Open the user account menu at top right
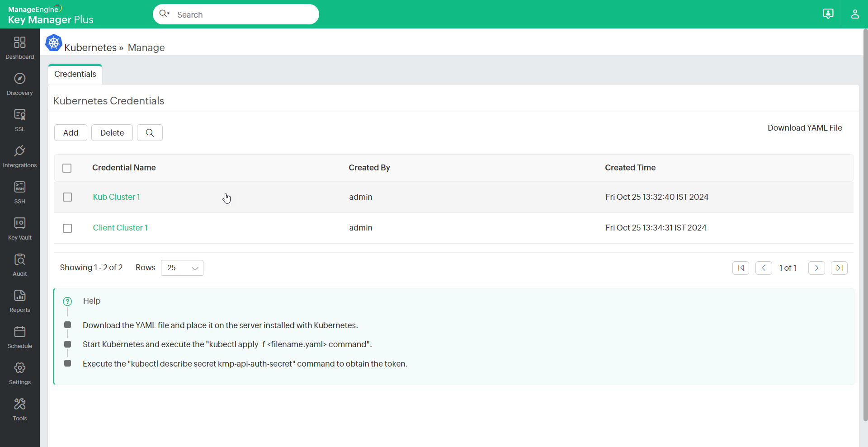868x447 pixels. (x=855, y=14)
